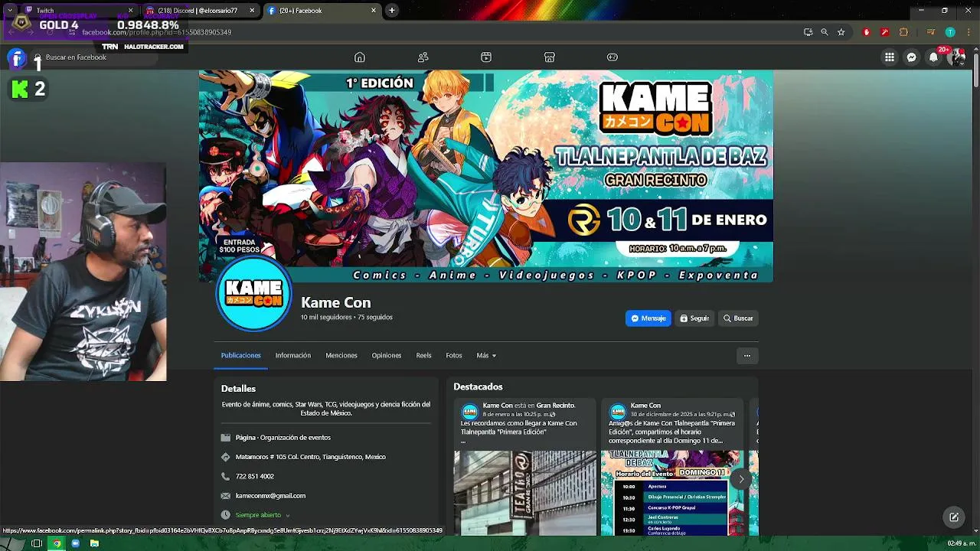Open Gran Recinto link in first highlighted post
980x551 pixels.
point(555,405)
